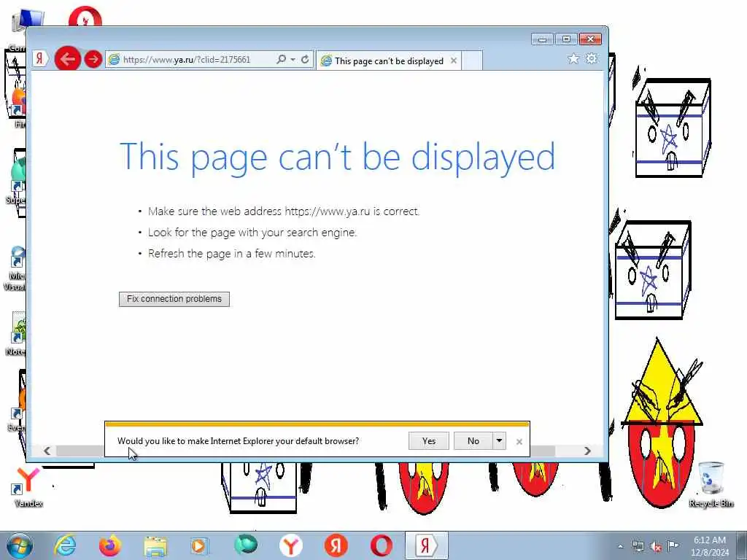Open the address bar autocomplete dropdown arrow

293,59
